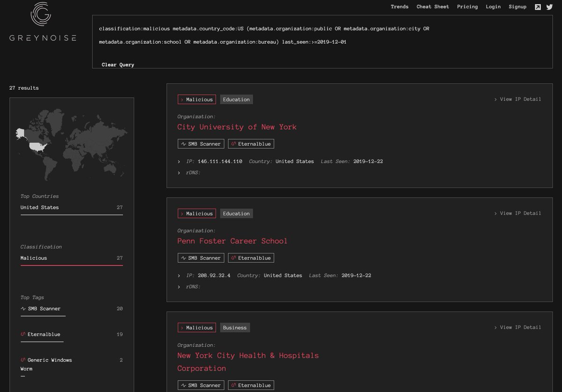Open the City University of New York organization
Screen dimensions: 562x392
(x=237, y=127)
